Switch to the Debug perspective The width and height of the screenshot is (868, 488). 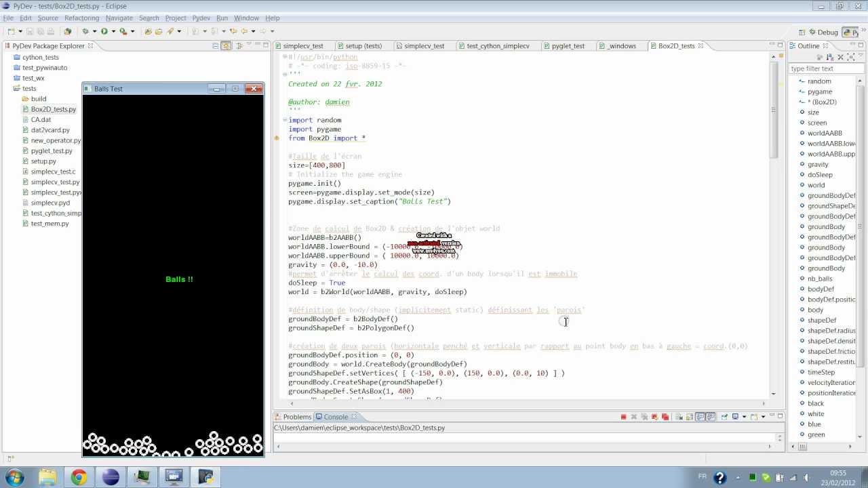point(823,32)
